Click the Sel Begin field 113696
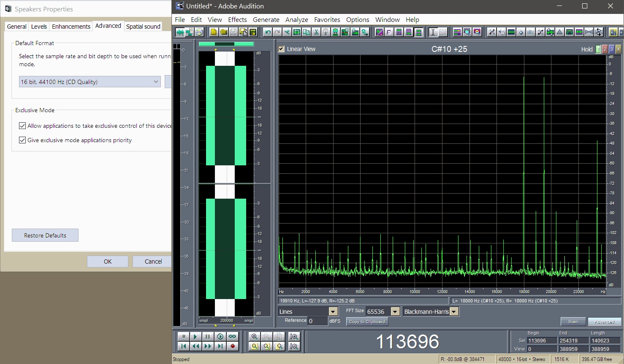624x364 pixels. point(542,340)
